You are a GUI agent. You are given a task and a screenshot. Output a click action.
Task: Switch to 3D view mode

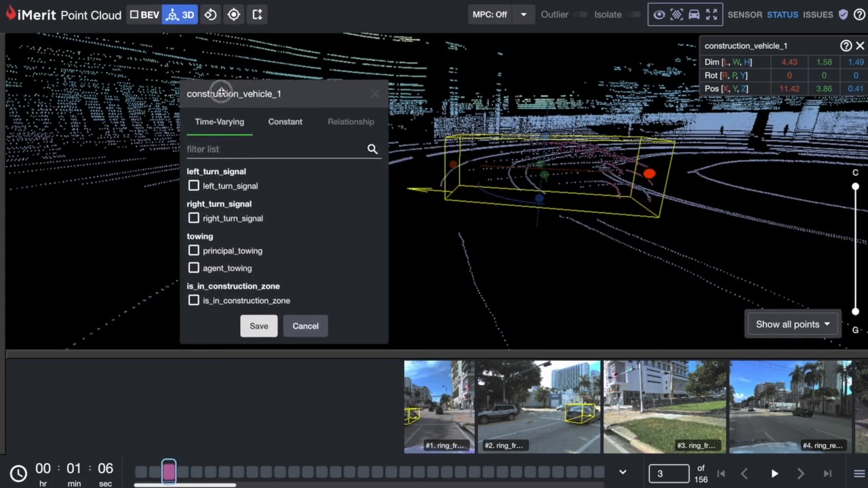click(x=180, y=14)
